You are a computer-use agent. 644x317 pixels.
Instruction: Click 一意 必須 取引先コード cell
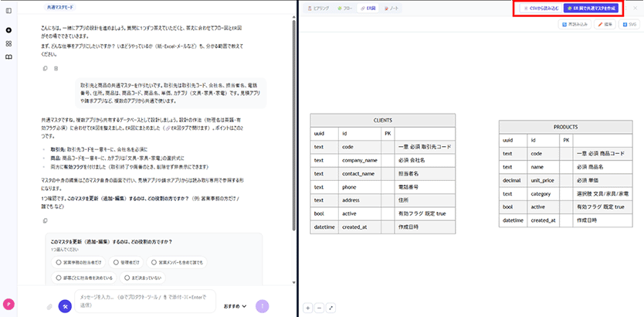coord(425,147)
